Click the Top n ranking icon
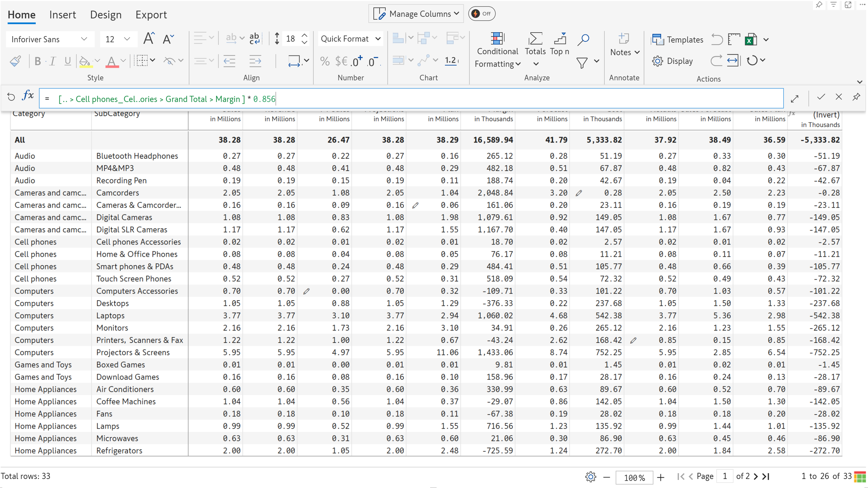The image size is (868, 488). click(x=559, y=39)
